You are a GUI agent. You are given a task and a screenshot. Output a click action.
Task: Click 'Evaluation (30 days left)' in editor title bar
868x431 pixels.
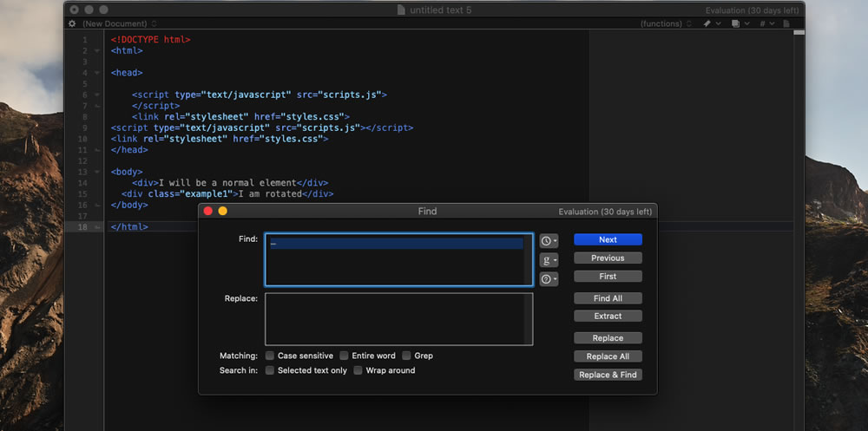[x=753, y=10]
